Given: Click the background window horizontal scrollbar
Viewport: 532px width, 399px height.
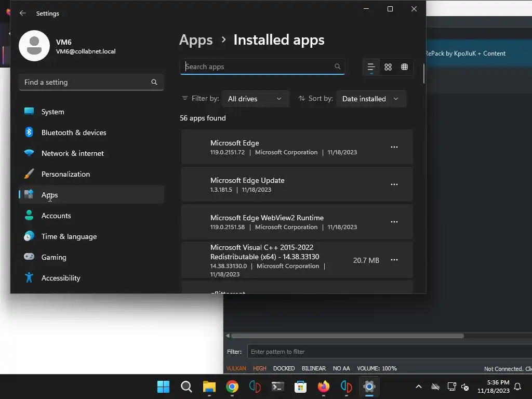Looking at the screenshot, I should (x=348, y=336).
